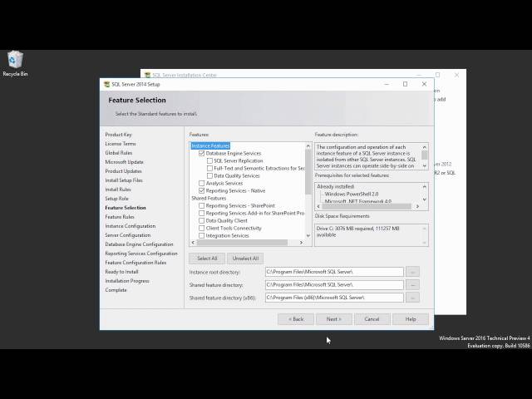
Task: Click the Install Setup Files step
Action: pyautogui.click(x=124, y=180)
